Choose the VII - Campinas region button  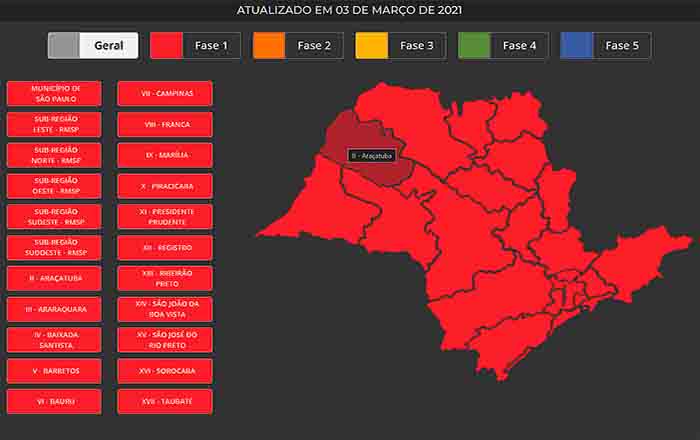pos(167,94)
